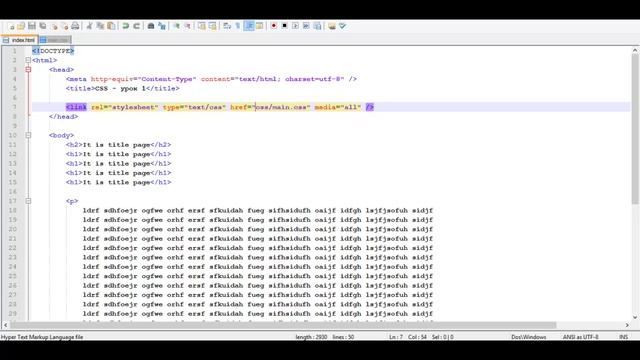Copy selection with the Copy icon

100,26
